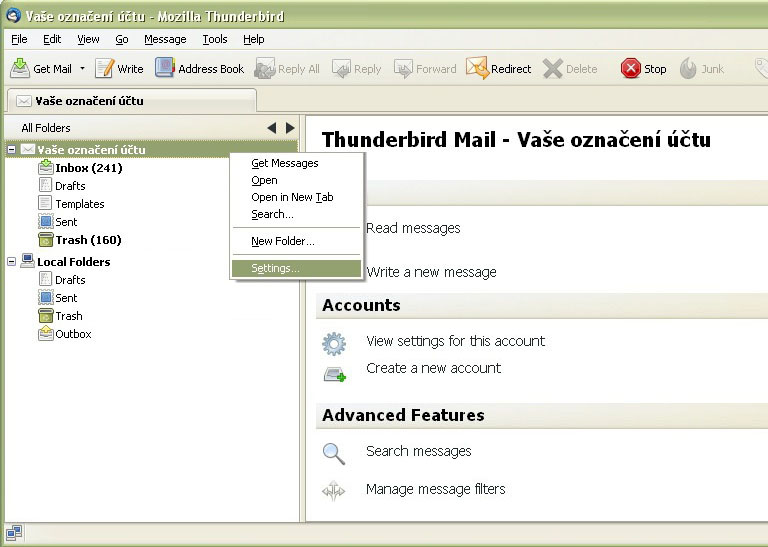Open the Tools menu
Viewport: 768px width, 547px height.
click(215, 39)
